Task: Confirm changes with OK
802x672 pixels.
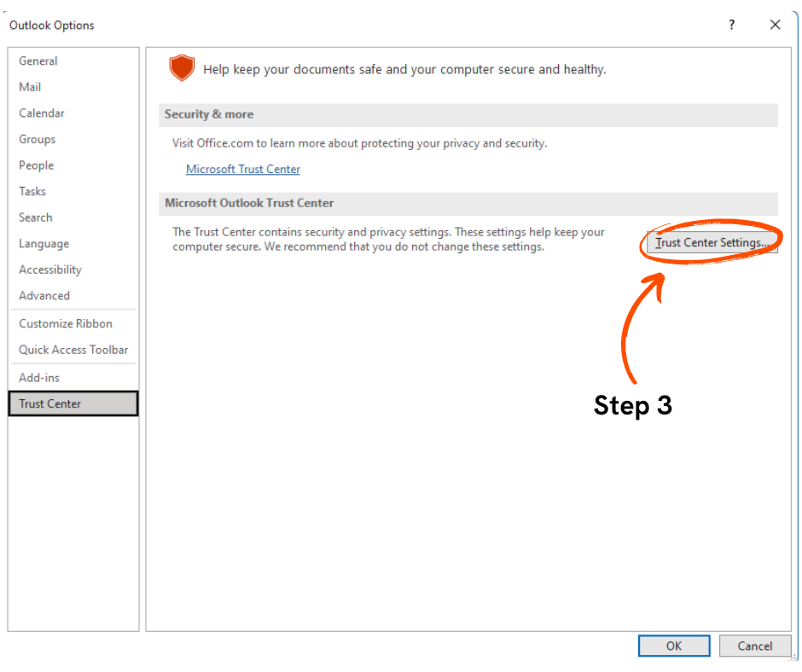Action: tap(674, 646)
